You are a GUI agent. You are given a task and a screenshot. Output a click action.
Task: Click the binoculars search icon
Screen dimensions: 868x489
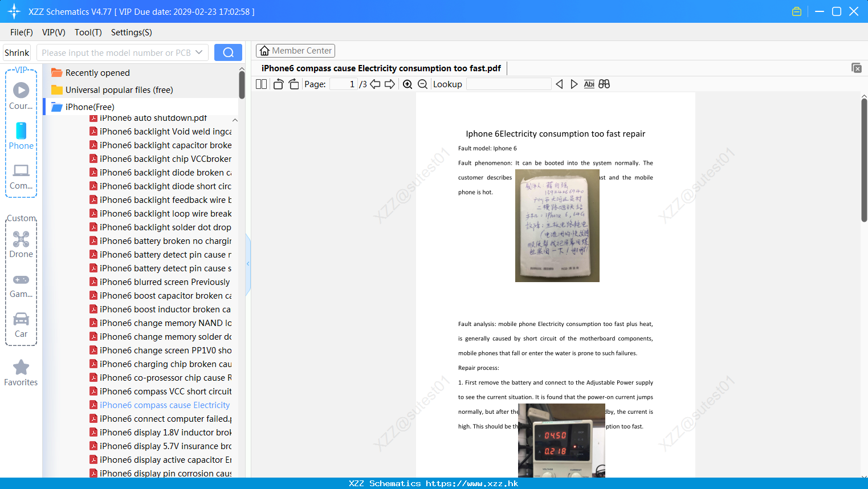point(604,84)
